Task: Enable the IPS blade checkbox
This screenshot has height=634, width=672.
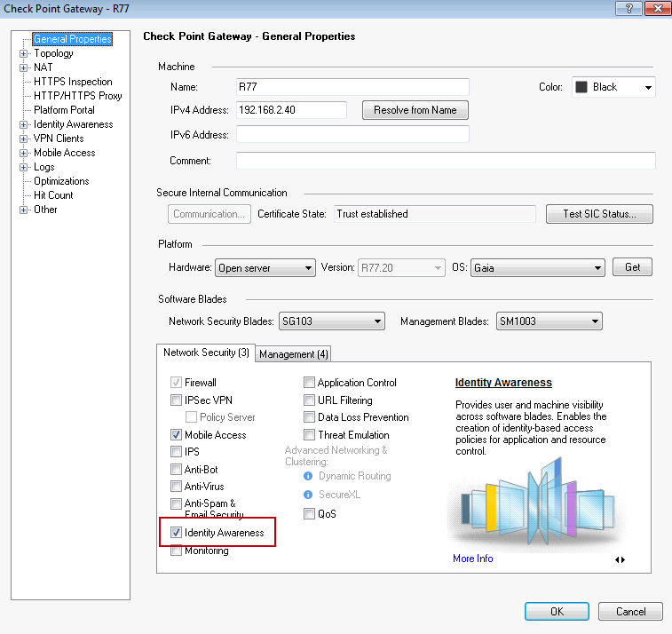Action: pyautogui.click(x=176, y=451)
